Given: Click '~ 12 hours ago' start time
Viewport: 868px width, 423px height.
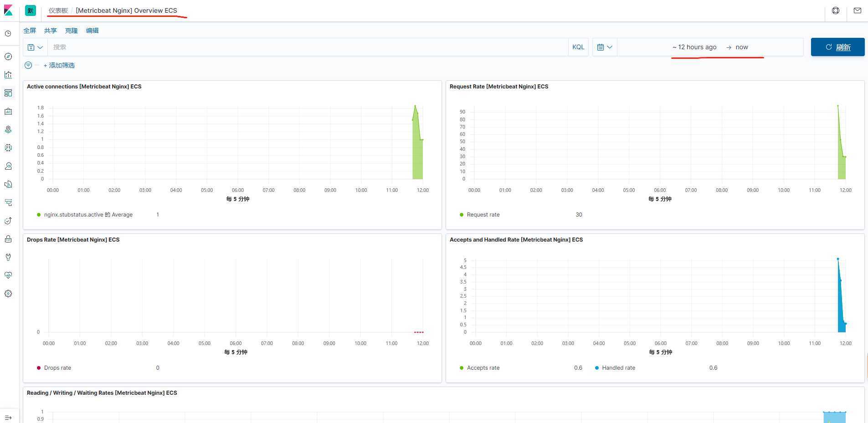Looking at the screenshot, I should tap(694, 47).
